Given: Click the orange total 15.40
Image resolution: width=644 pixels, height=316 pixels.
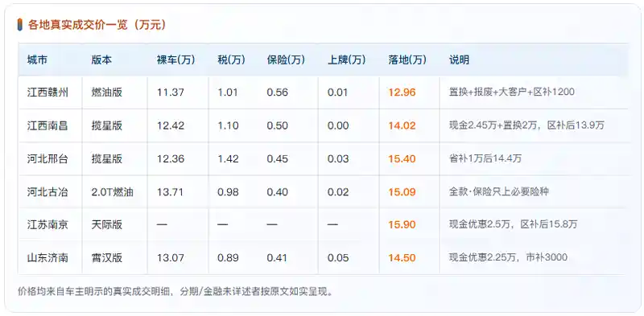Looking at the screenshot, I should (402, 159).
